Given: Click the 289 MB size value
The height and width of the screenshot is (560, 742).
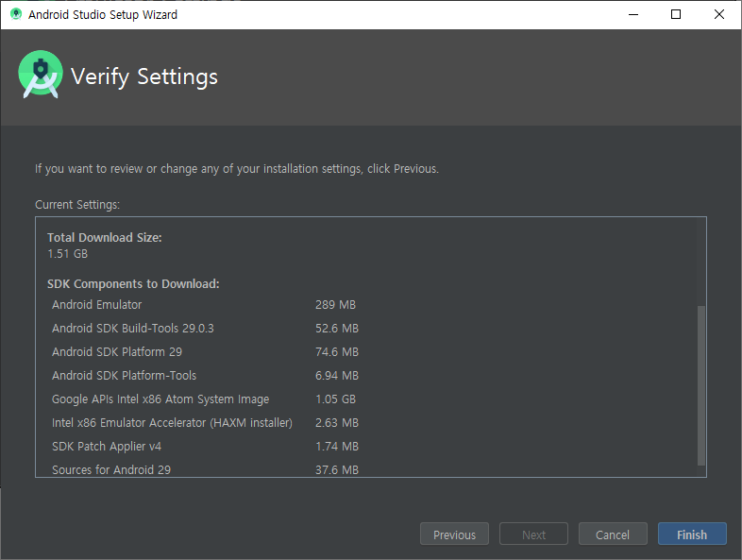Looking at the screenshot, I should 335,304.
